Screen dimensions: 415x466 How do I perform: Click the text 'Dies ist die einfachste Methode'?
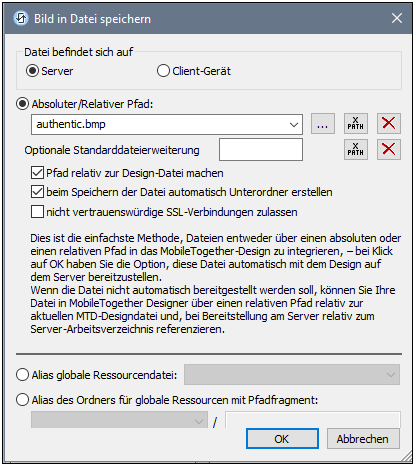point(105,238)
